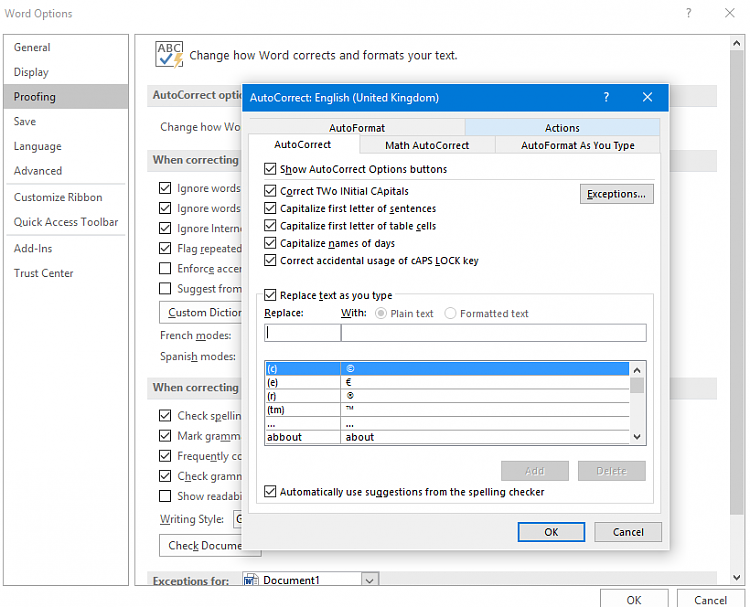The width and height of the screenshot is (750, 607).
Task: Click into the Replace input field
Action: coord(302,332)
